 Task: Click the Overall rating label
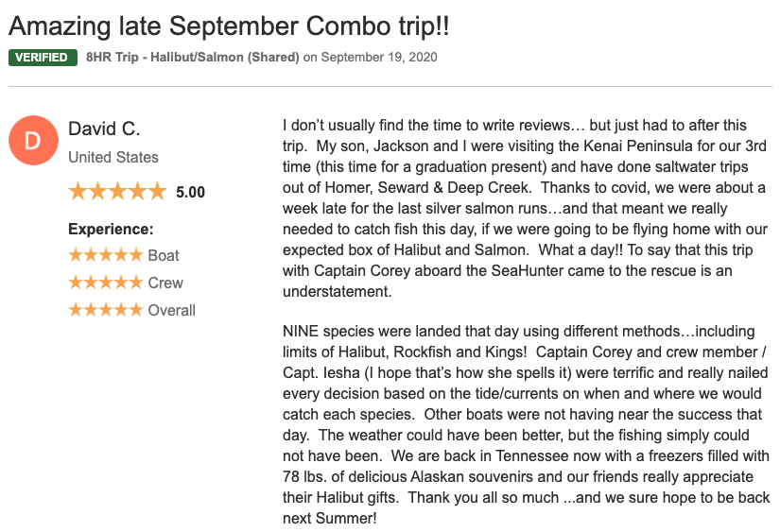[x=172, y=310]
